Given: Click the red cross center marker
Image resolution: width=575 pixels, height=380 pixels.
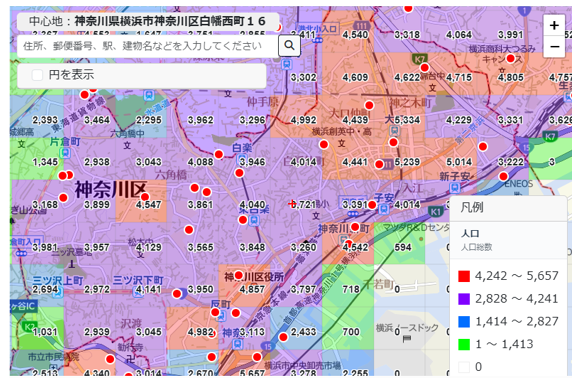Looking at the screenshot, I should [x=292, y=204].
